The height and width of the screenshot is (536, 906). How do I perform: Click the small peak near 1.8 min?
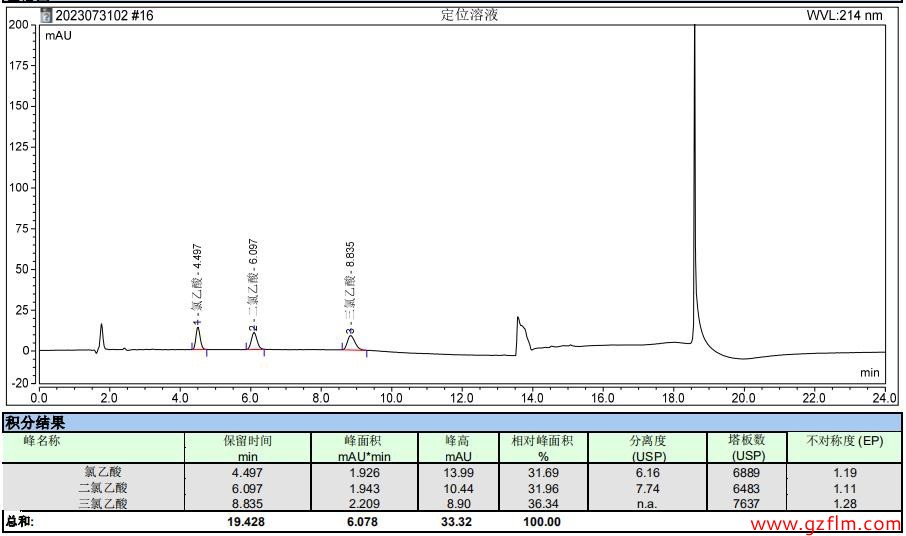[101, 333]
